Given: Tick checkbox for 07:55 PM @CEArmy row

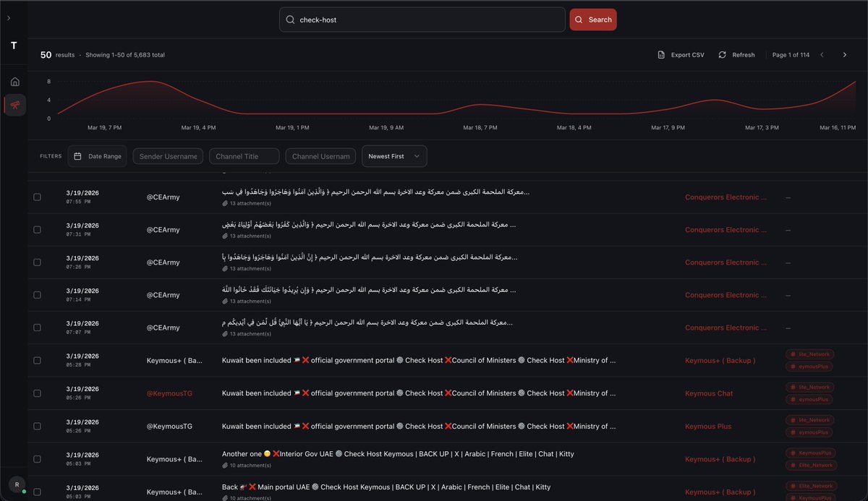Looking at the screenshot, I should click(38, 197).
